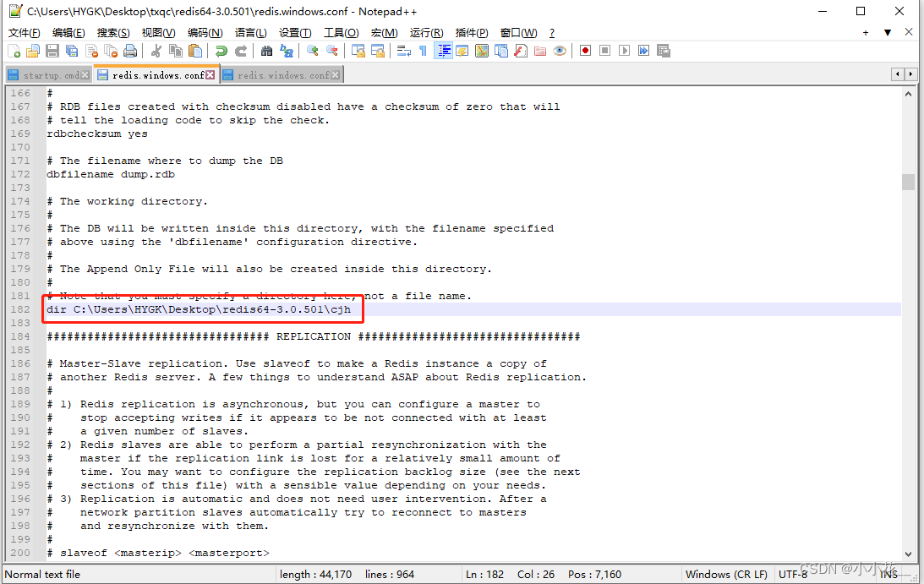Open the Replace dialog icon
This screenshot has height=584, width=924.
287,51
